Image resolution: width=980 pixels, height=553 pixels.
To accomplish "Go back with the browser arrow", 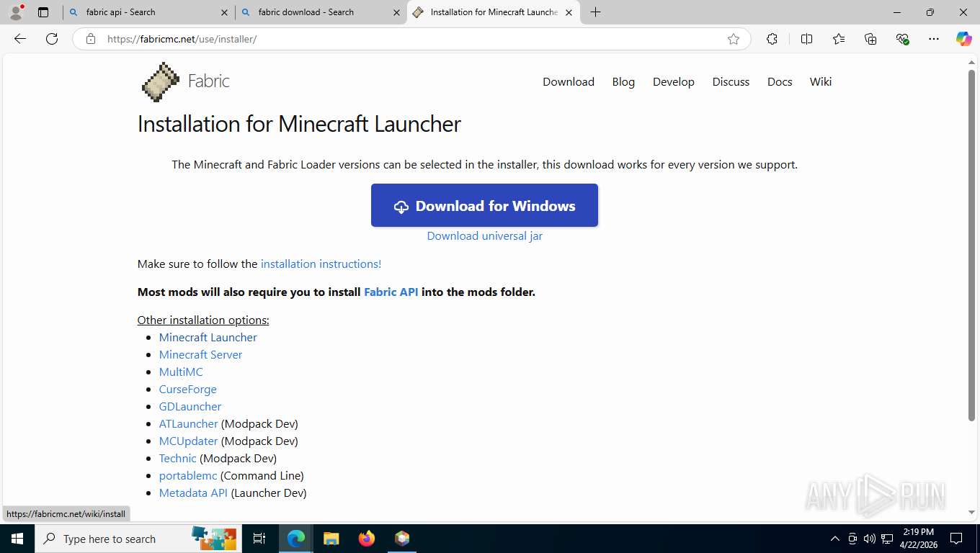I will [x=20, y=39].
